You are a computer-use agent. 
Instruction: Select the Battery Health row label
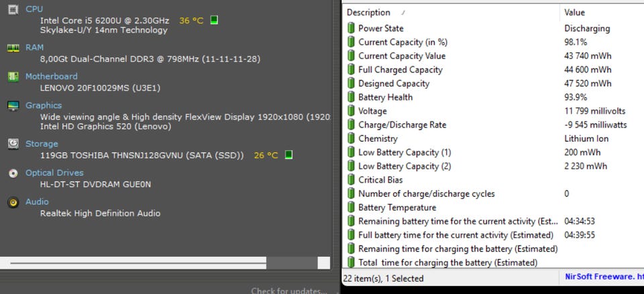pos(385,97)
